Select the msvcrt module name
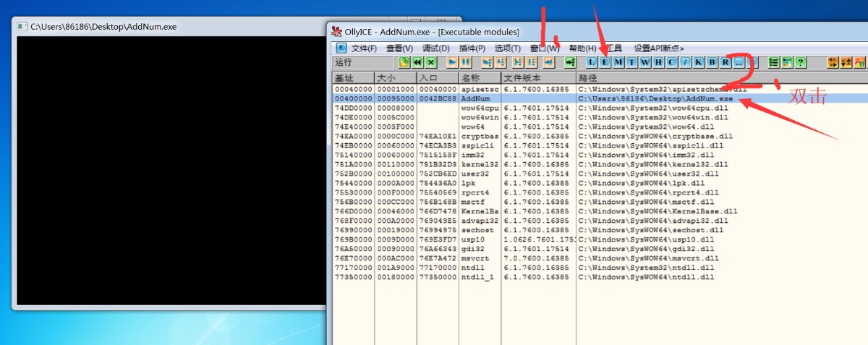 pos(475,258)
